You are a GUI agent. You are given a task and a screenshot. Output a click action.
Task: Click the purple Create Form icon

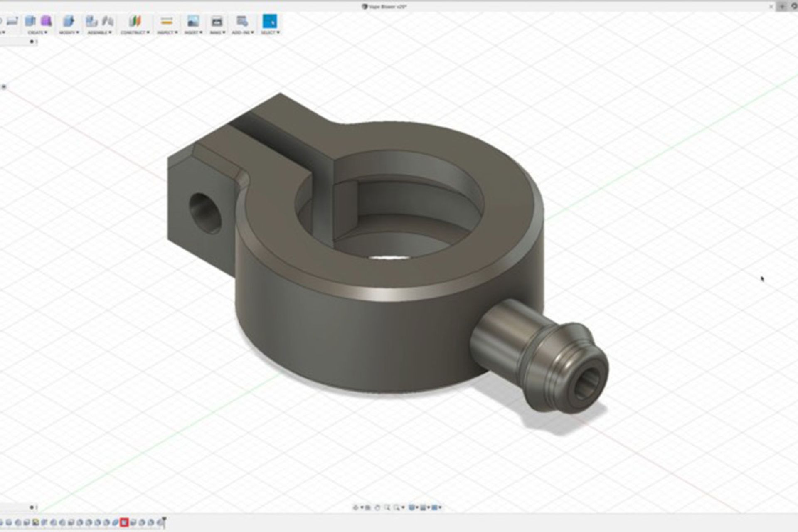click(46, 21)
